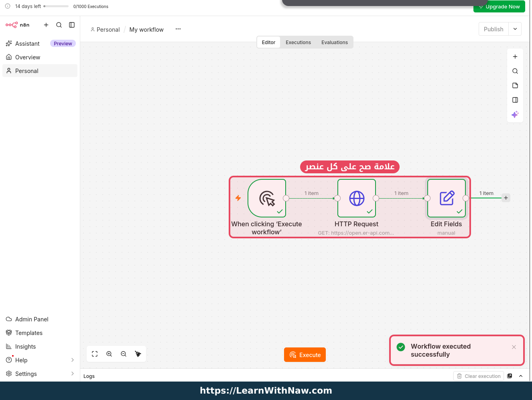Click Clear execution button

[x=479, y=376]
